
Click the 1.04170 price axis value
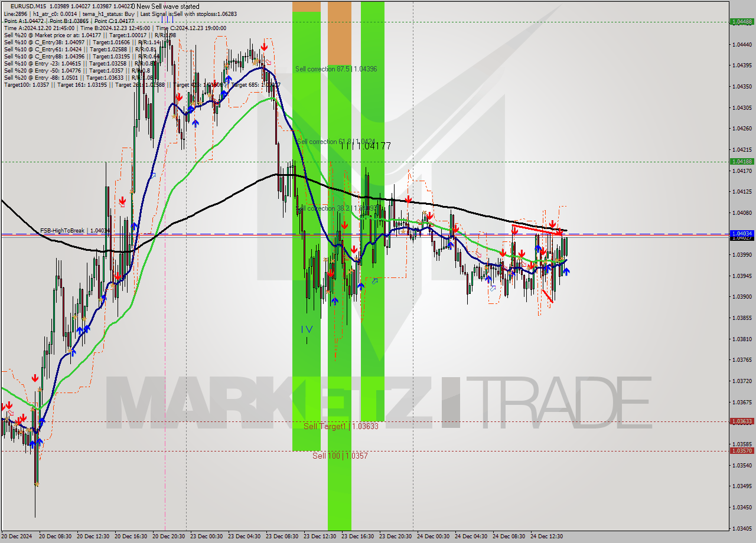click(x=742, y=171)
